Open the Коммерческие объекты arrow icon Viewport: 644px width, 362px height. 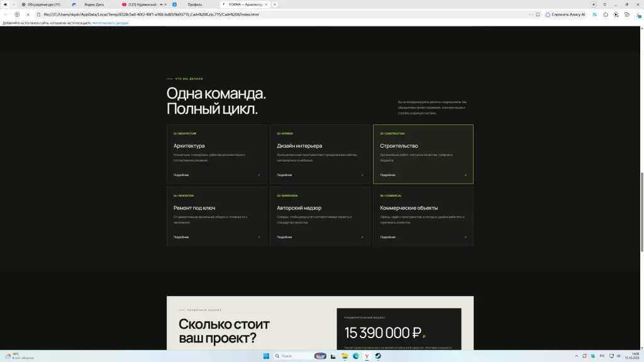pos(465,237)
